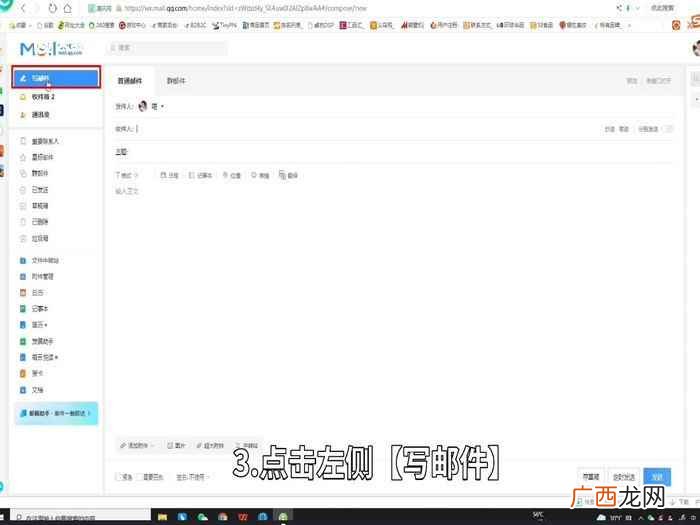Open the 添加附件 add attachment dropdown

point(137,446)
